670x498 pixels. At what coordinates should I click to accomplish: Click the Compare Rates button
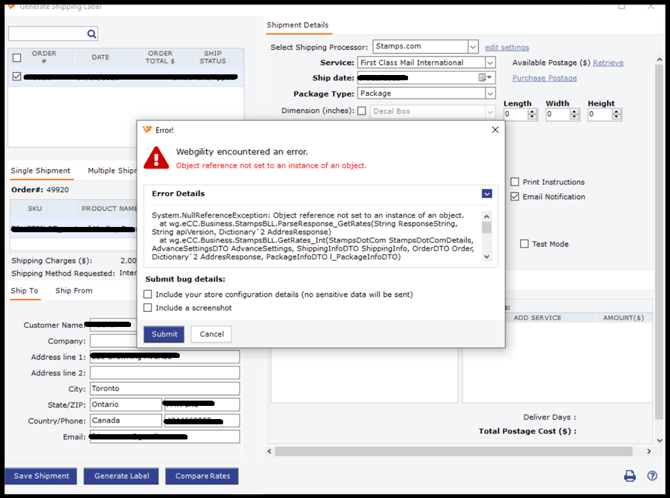pyautogui.click(x=202, y=476)
